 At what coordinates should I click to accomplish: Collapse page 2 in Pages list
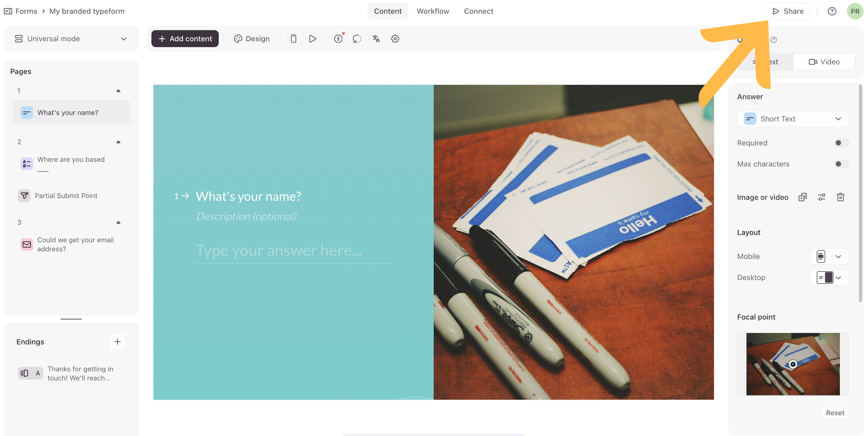[118, 142]
